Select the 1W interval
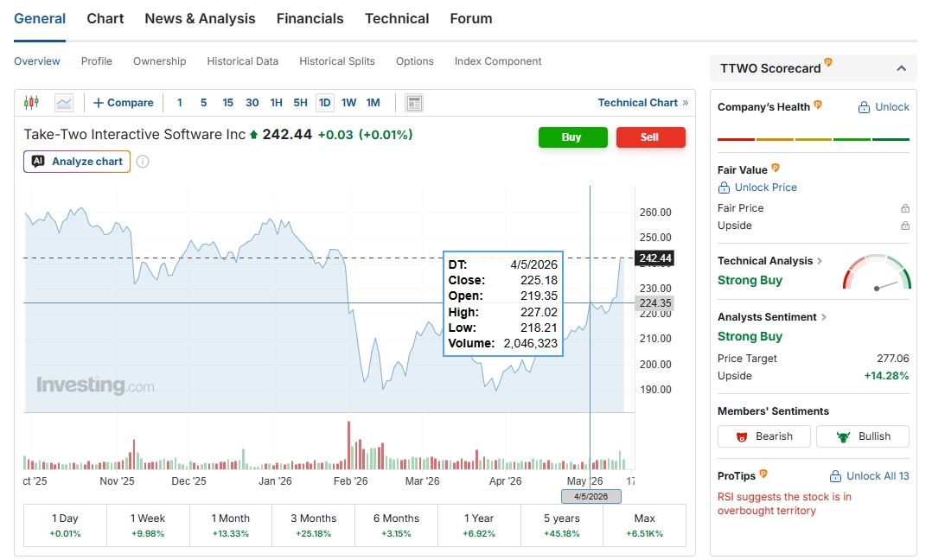Screen dimensions: 932x560 (349, 103)
